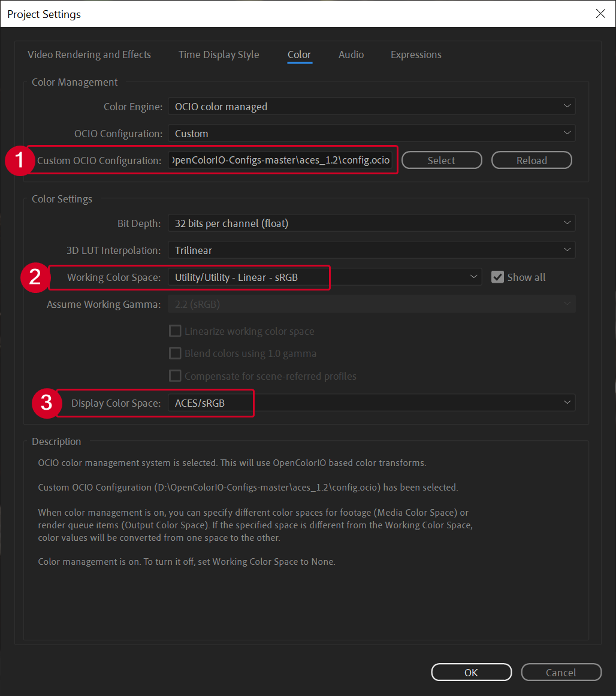
Task: Click the "Custom OCIO Configuration ... has been selected" text
Action: click(x=248, y=488)
